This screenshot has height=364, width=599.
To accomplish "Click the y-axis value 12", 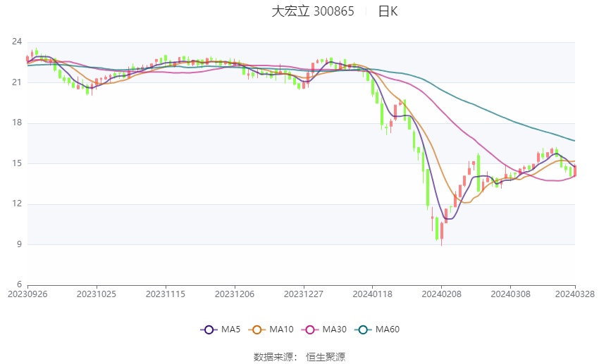I will pyautogui.click(x=17, y=203).
